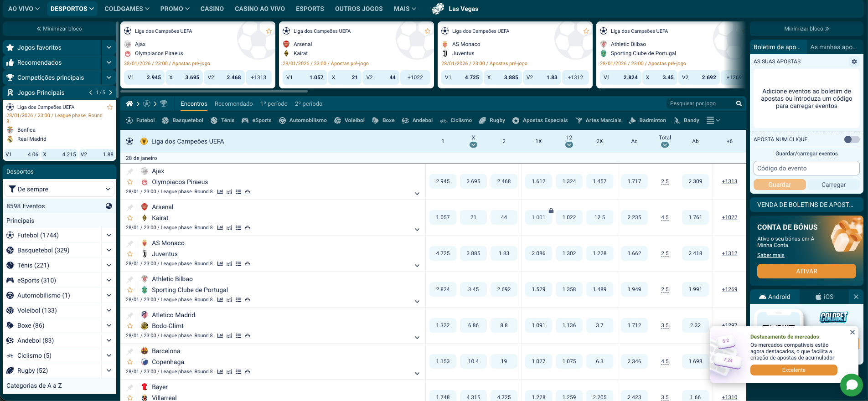Expand Ténis (221) category
This screenshot has width=868, height=401.
tap(108, 265)
